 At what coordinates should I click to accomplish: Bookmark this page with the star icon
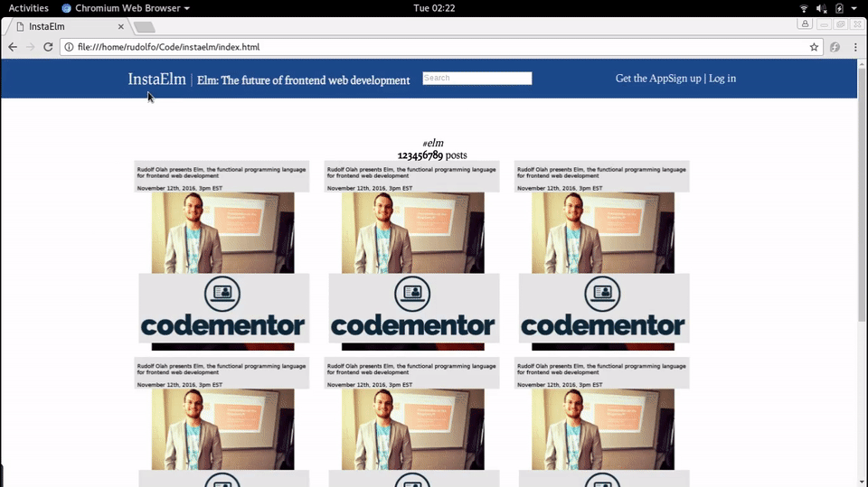(x=814, y=47)
